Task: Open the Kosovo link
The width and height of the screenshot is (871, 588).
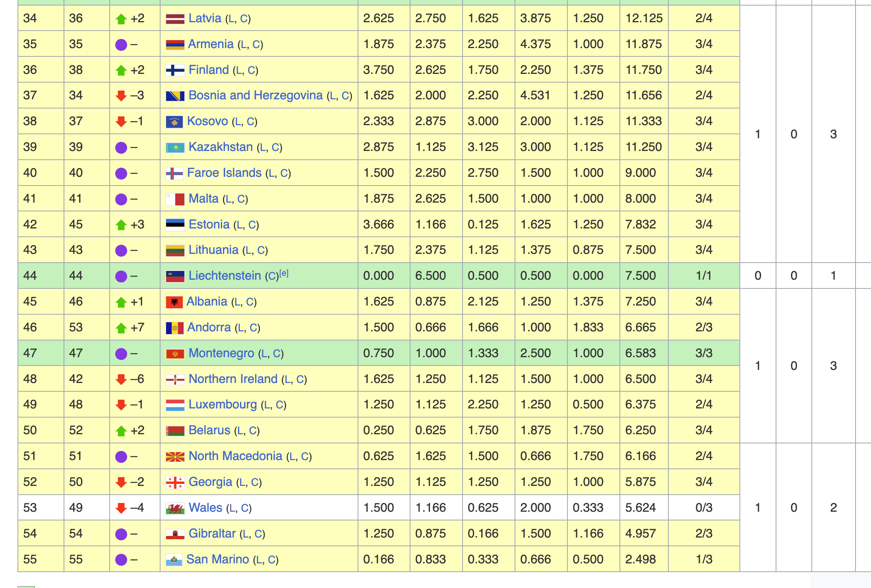Action: (x=207, y=121)
